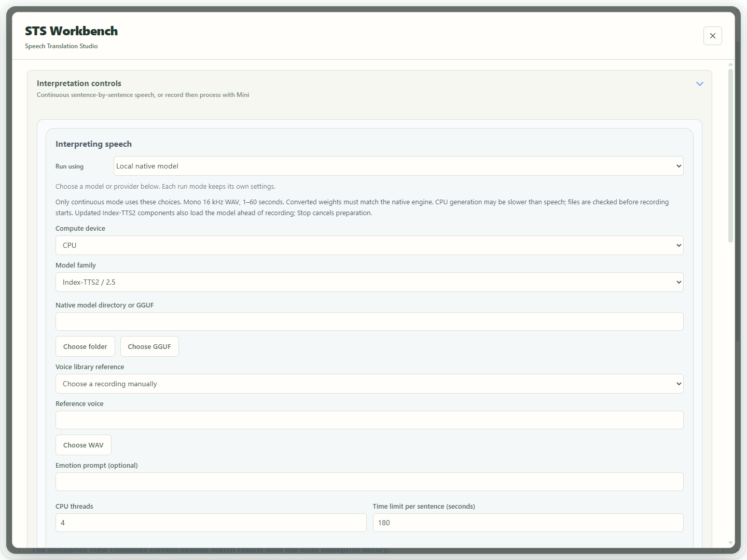Open the Model family dropdown
Viewport: 747px width, 560px height.
(369, 282)
